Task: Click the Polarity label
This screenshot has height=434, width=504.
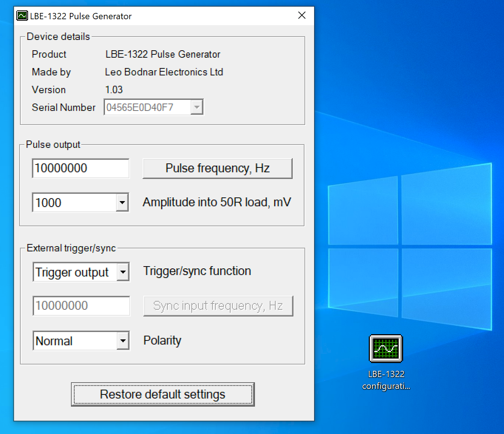Action: [x=162, y=340]
